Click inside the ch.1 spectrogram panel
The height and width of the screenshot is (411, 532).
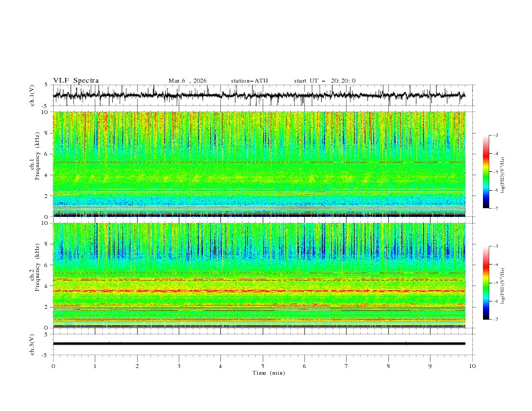[259, 164]
